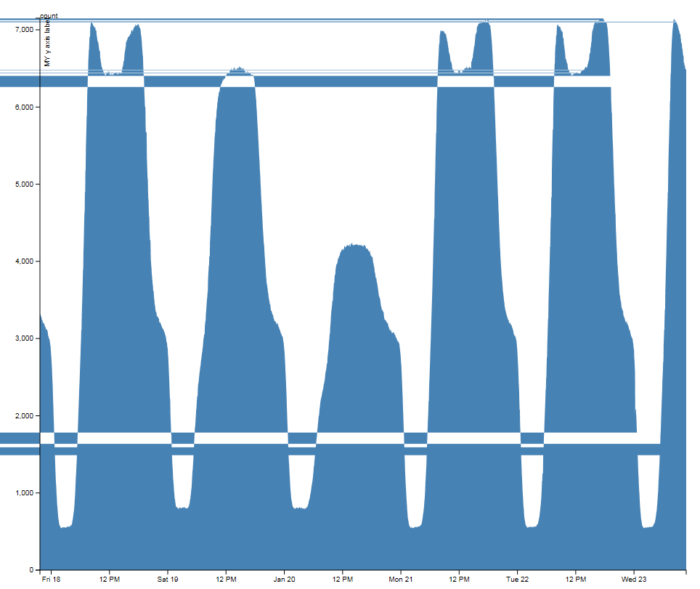Click the 4,000 y-axis tick label

[x=24, y=261]
